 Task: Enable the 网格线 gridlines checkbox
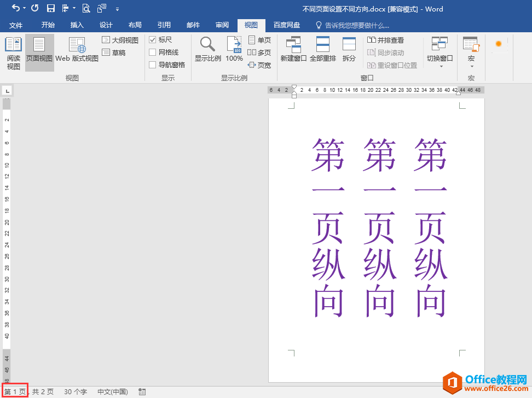tap(153, 52)
